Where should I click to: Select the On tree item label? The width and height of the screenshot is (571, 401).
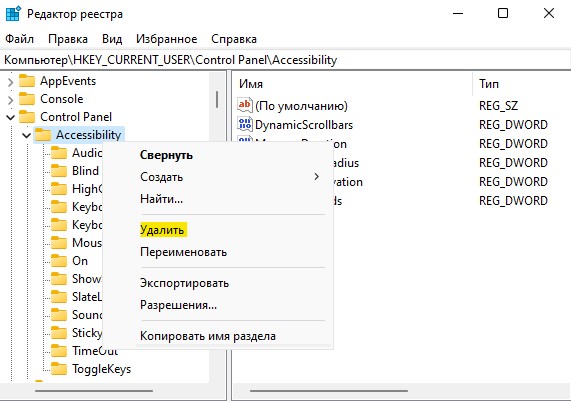(x=80, y=261)
